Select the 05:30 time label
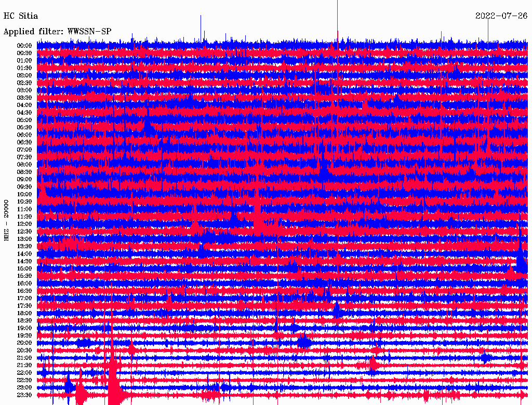The width and height of the screenshot is (532, 405). point(24,128)
